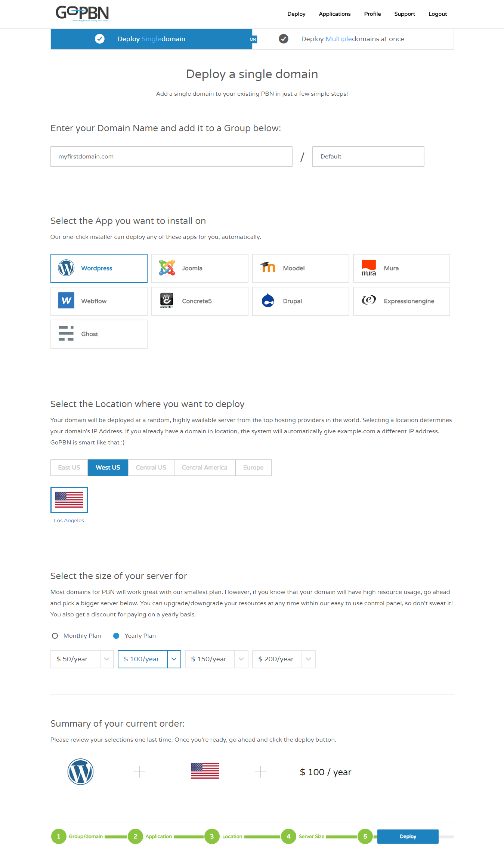Viewport: 504px width, 856px height.
Task: Click step 2 Application circle
Action: [135, 837]
